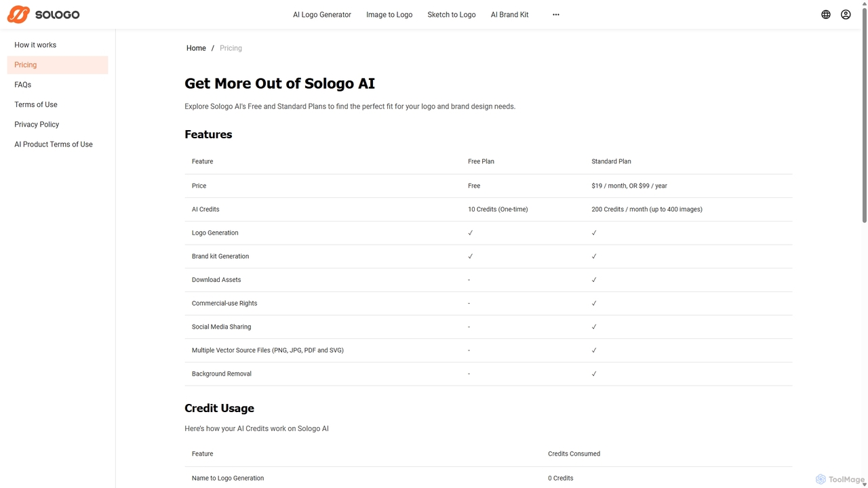
Task: Select Pricing in sidebar
Action: (x=58, y=65)
